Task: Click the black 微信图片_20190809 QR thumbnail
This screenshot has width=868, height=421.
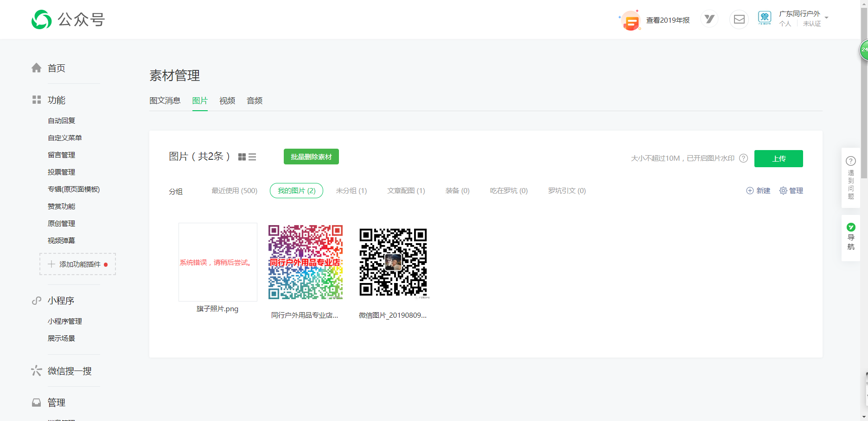Action: click(393, 262)
